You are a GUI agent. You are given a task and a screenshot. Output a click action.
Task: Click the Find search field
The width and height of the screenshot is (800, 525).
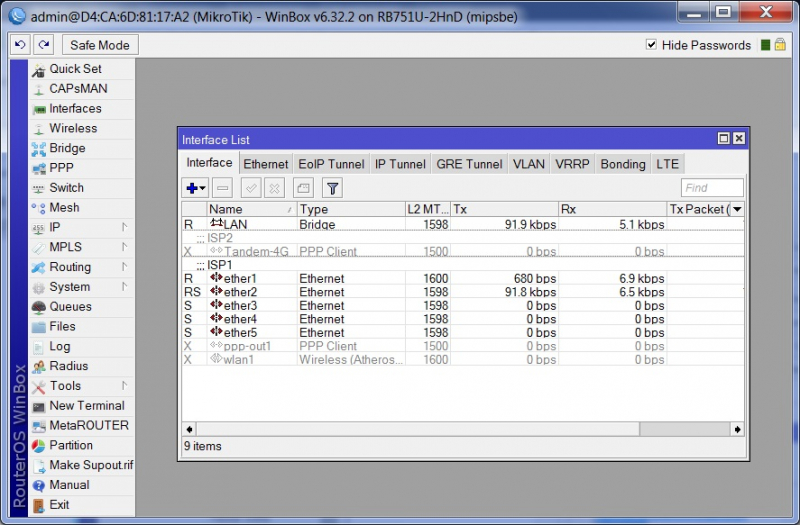tap(711, 188)
